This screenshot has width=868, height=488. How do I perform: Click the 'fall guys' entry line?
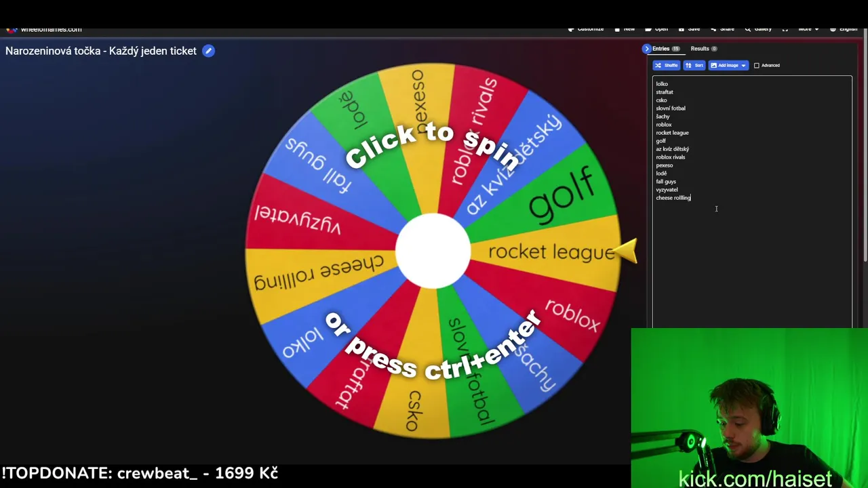[x=666, y=182]
